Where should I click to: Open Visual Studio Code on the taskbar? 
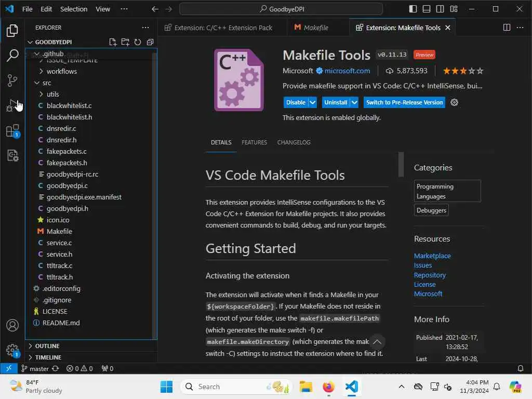coord(352,387)
